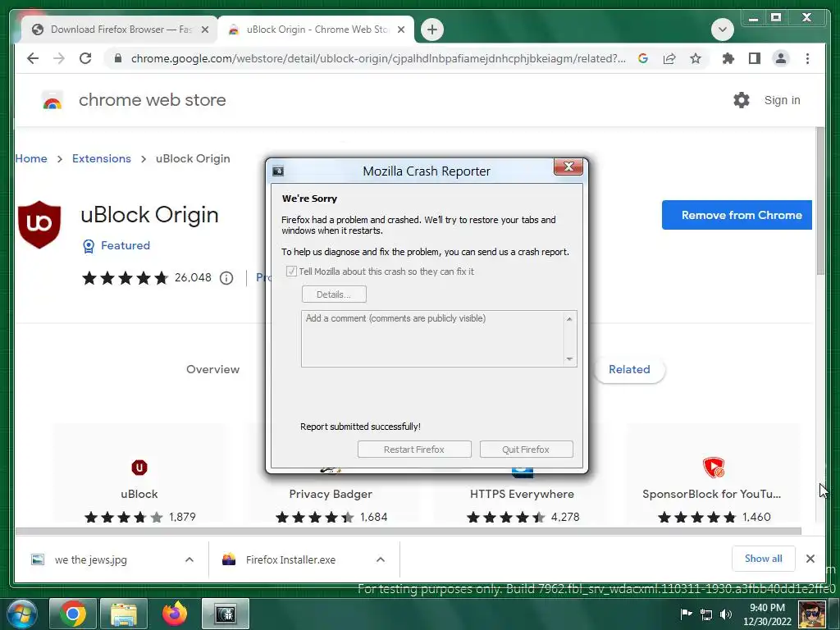The width and height of the screenshot is (840, 630).
Task: Open a new Chrome tab
Action: [x=432, y=30]
